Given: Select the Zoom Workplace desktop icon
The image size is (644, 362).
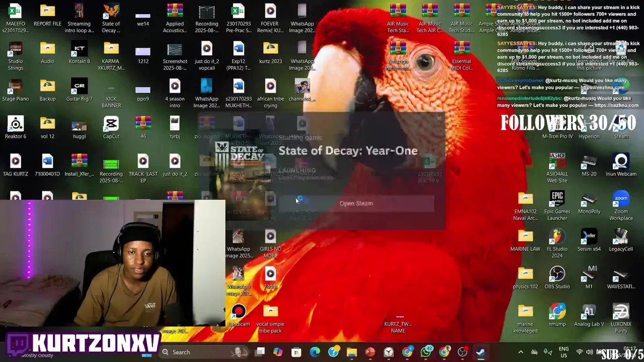Looking at the screenshot, I should point(621,206).
